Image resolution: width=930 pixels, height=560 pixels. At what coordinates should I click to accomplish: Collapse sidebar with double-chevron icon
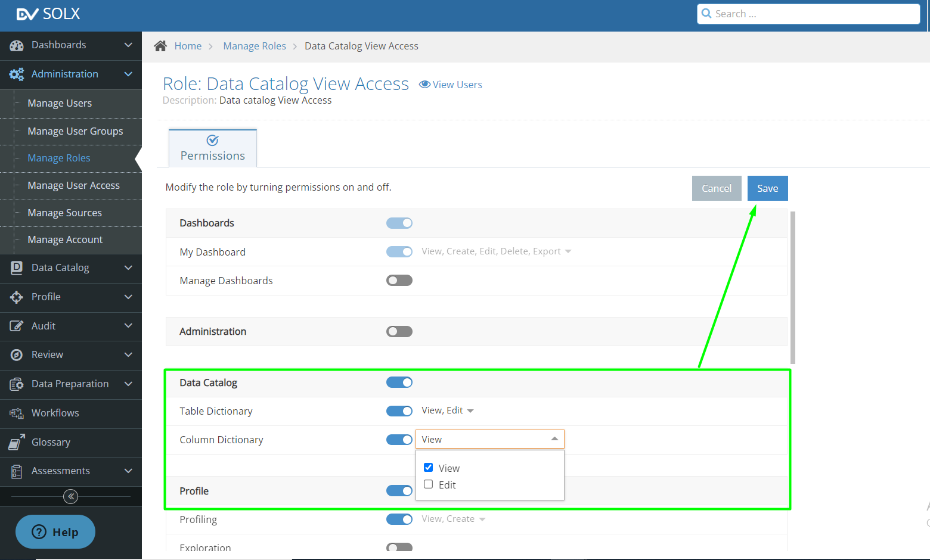[70, 496]
